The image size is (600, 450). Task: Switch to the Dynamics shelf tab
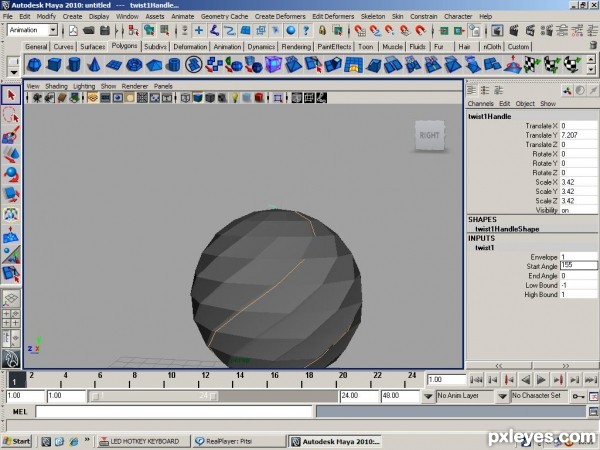261,47
